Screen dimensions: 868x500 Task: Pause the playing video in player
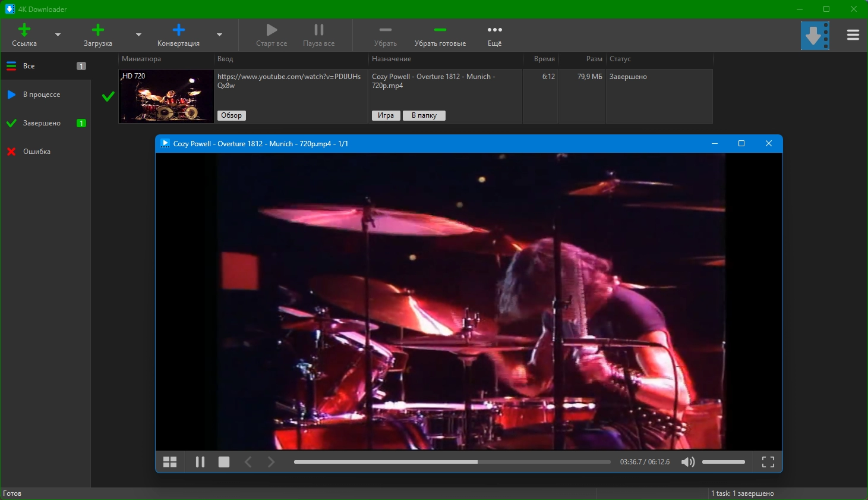pyautogui.click(x=200, y=462)
